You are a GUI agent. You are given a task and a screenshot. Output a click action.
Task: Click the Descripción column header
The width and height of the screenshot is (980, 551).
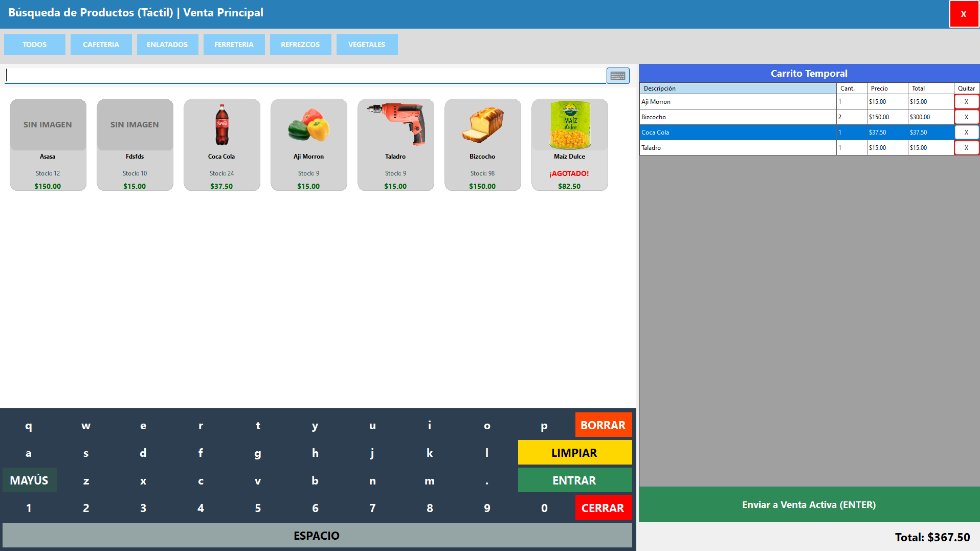pos(738,89)
